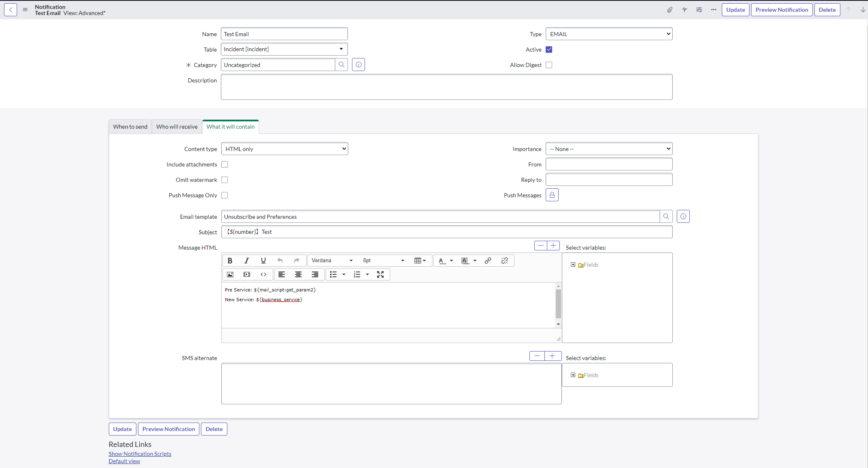Open the source code editor icon

(x=263, y=275)
